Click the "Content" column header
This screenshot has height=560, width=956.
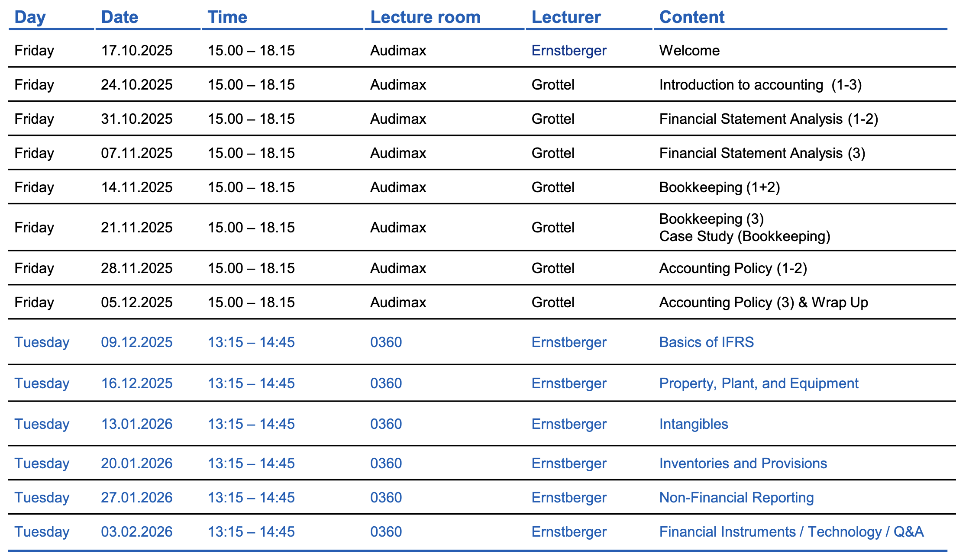click(x=691, y=17)
